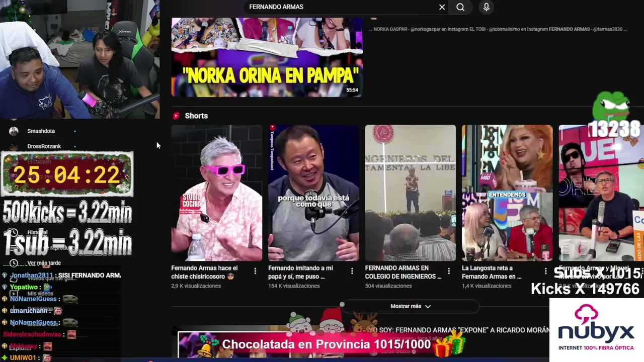Click the '1,4 K visualizaciones' text
This screenshot has height=362, width=644.
tap(487, 286)
